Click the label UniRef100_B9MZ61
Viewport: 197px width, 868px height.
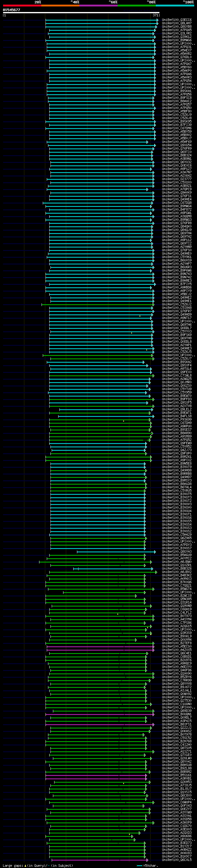(x=177, y=457)
